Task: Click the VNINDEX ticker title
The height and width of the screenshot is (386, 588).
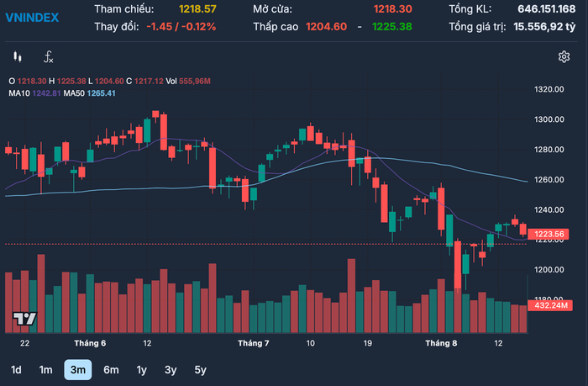Action: click(x=32, y=18)
